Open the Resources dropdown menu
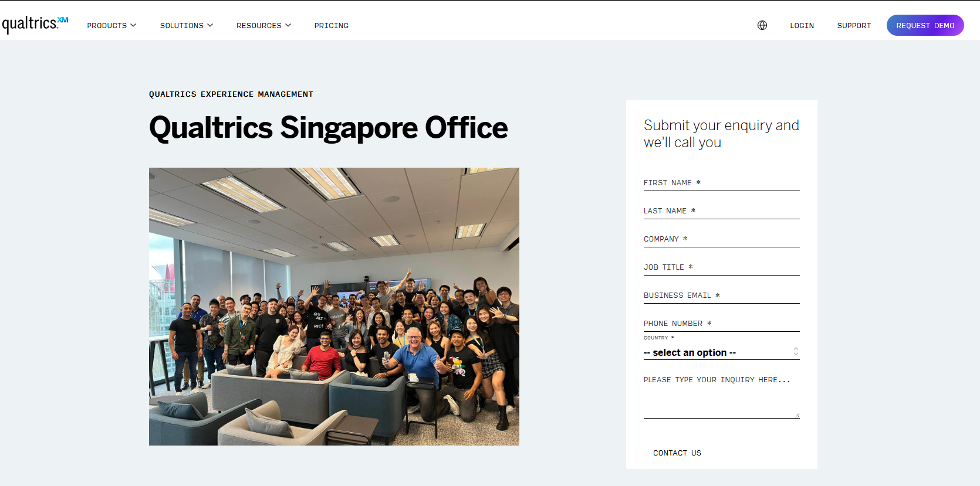 [x=263, y=25]
